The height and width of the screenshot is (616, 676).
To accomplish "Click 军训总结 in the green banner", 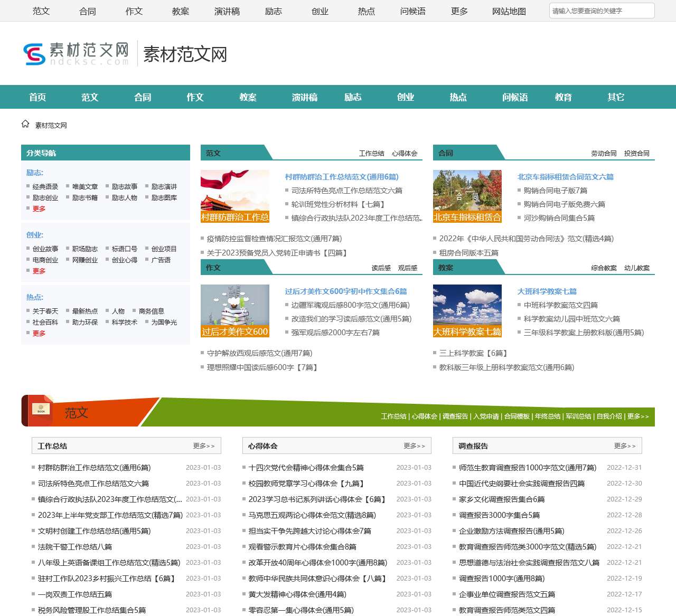I will pos(578,416).
